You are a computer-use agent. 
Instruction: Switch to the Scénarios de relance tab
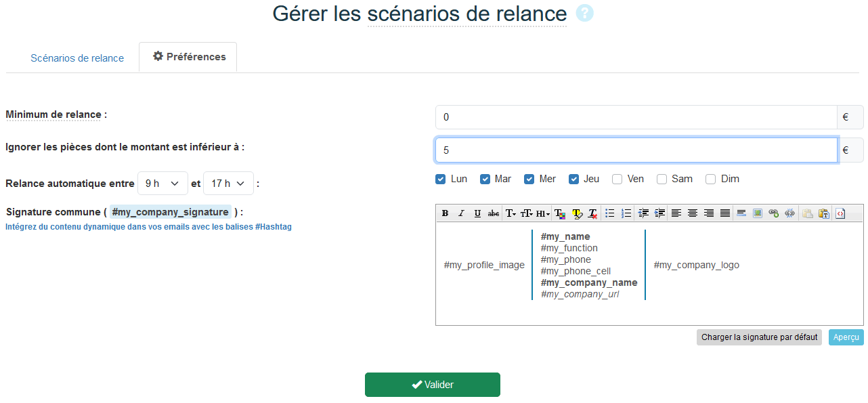(77, 58)
